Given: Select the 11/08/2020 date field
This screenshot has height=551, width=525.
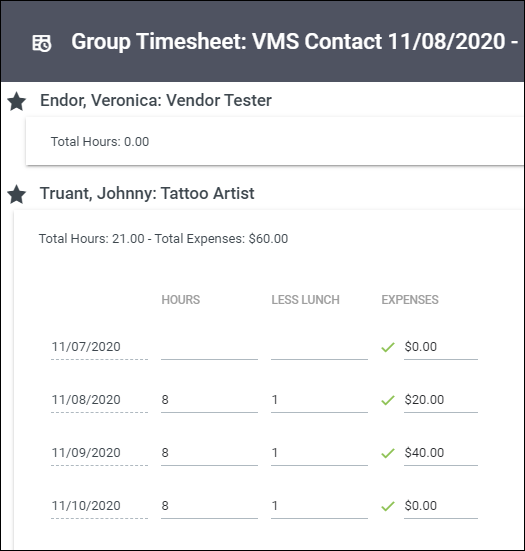Looking at the screenshot, I should [99, 400].
